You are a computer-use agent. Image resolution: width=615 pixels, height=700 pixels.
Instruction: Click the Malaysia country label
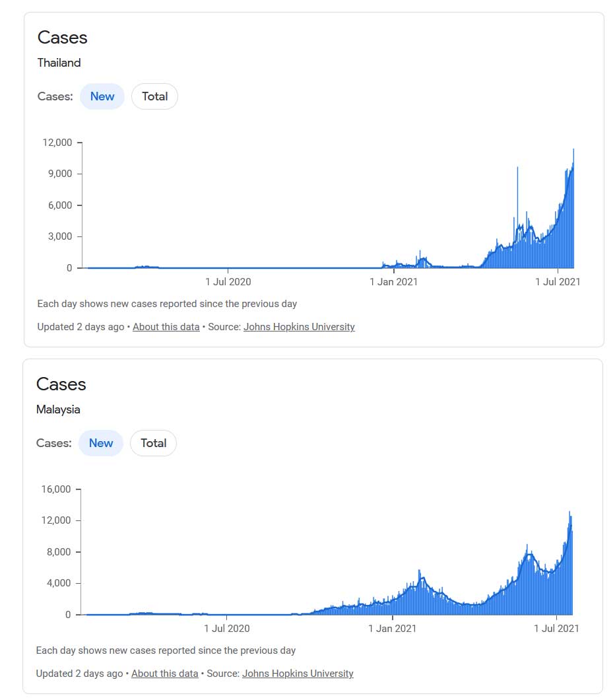pyautogui.click(x=58, y=409)
